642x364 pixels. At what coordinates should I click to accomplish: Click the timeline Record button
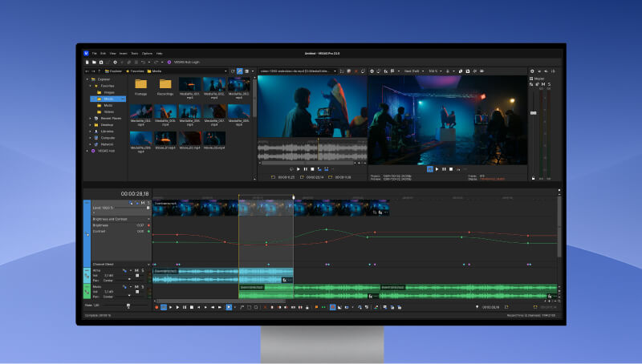point(156,307)
